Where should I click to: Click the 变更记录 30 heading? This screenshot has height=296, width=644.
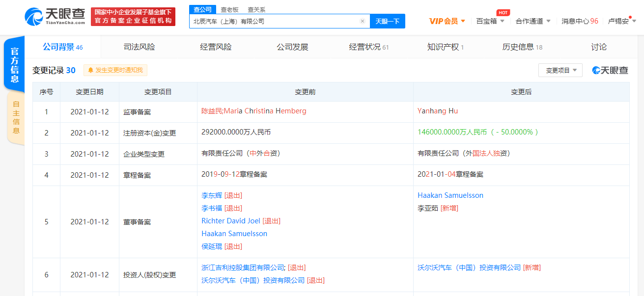pos(54,70)
